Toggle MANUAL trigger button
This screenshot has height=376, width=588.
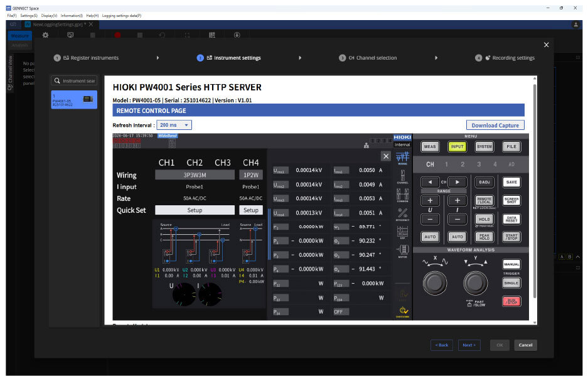coord(511,264)
